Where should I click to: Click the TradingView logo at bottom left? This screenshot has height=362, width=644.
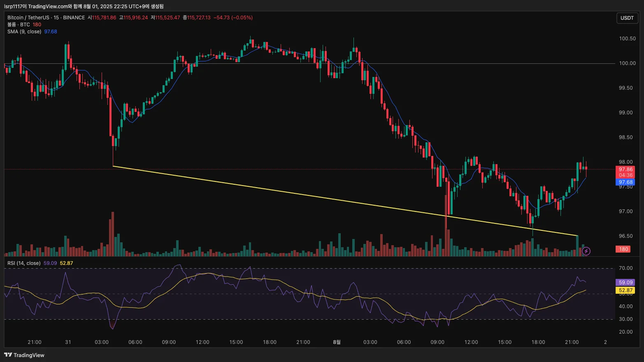tap(24, 355)
